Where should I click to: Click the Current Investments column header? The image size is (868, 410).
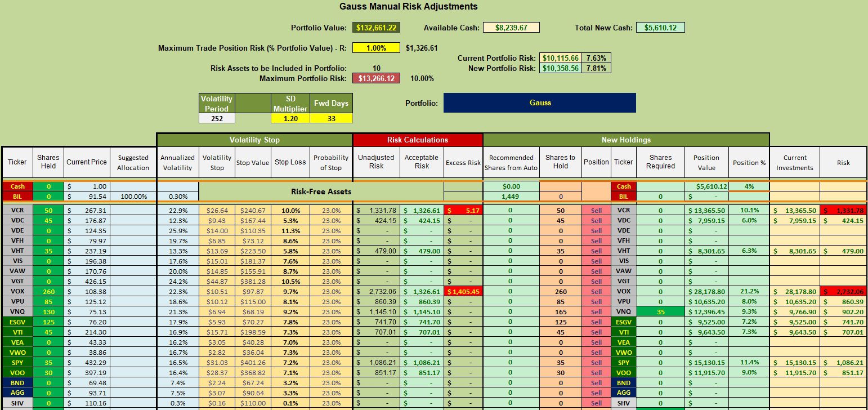click(795, 162)
